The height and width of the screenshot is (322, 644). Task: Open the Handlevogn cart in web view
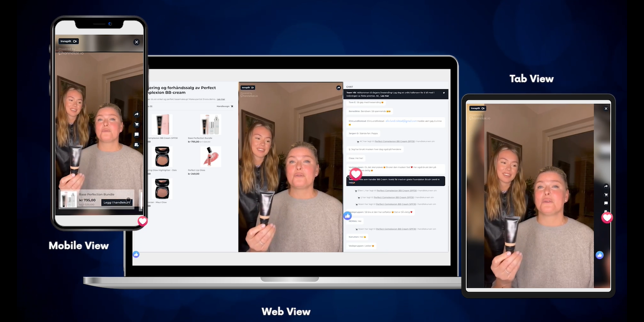224,106
